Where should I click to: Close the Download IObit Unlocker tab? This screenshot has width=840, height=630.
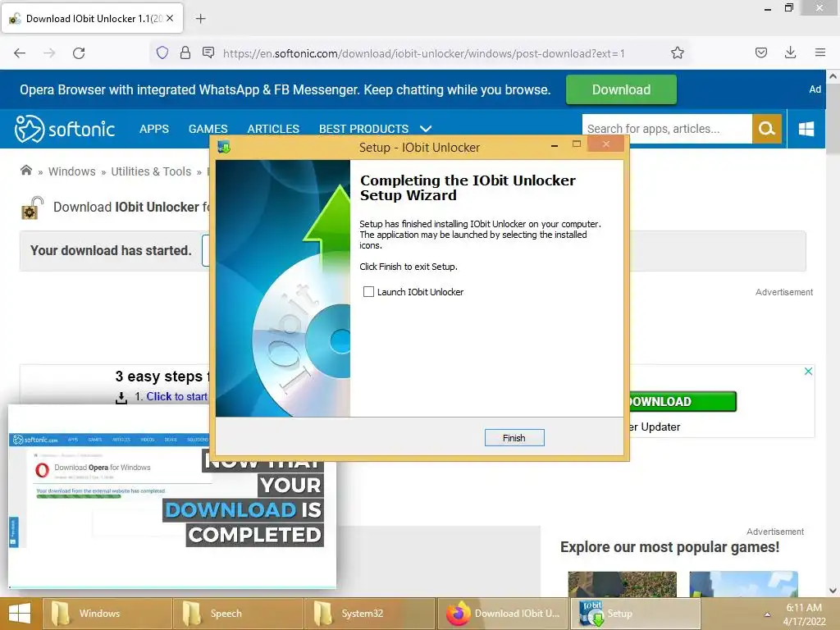(170, 18)
